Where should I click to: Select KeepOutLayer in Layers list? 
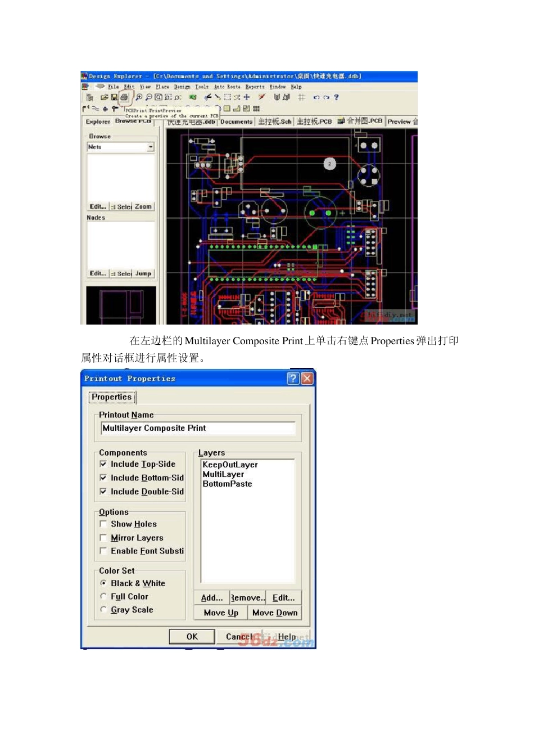(x=230, y=465)
